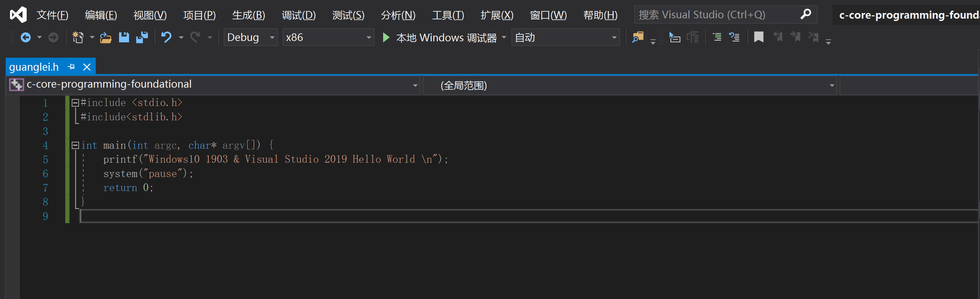The height and width of the screenshot is (299, 980).
Task: Open the 项目(P) menu
Action: 199,15
